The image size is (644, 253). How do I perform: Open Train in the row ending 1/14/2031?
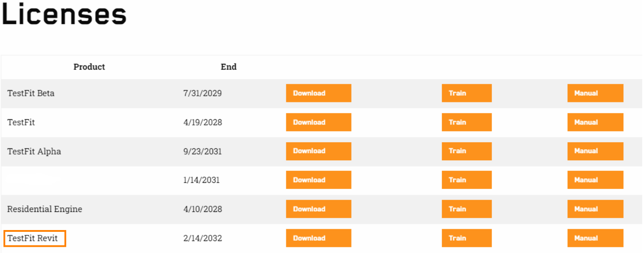pos(467,180)
